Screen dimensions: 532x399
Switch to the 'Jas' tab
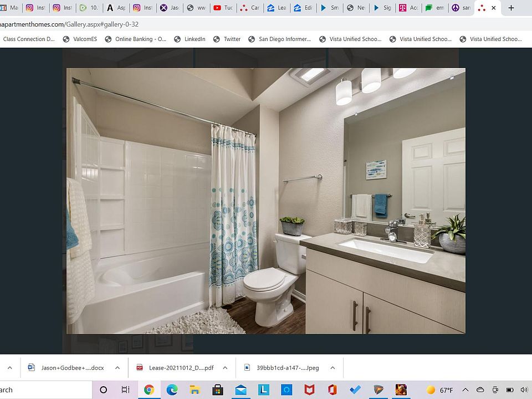click(170, 7)
